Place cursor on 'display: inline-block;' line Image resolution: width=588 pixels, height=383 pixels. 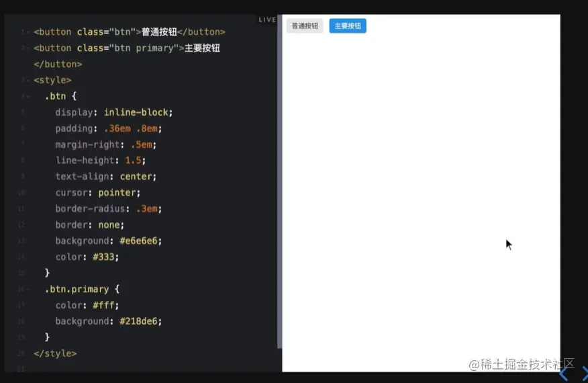tap(114, 112)
